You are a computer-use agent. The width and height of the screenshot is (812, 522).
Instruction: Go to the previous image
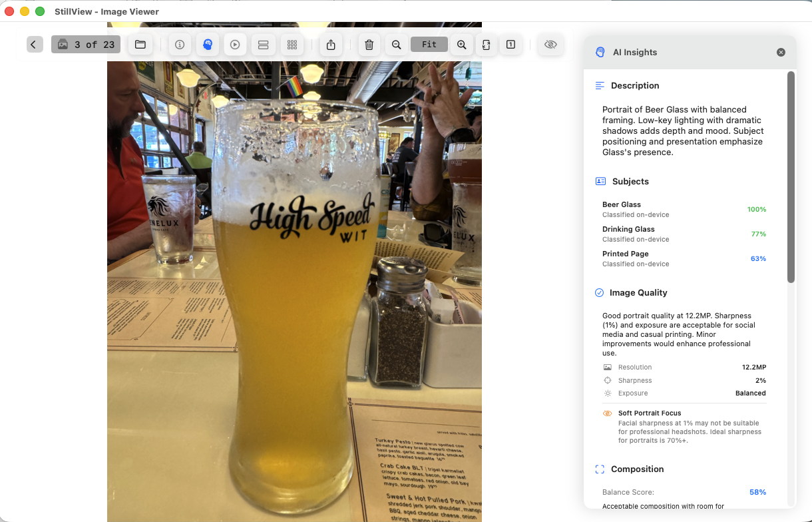click(35, 45)
